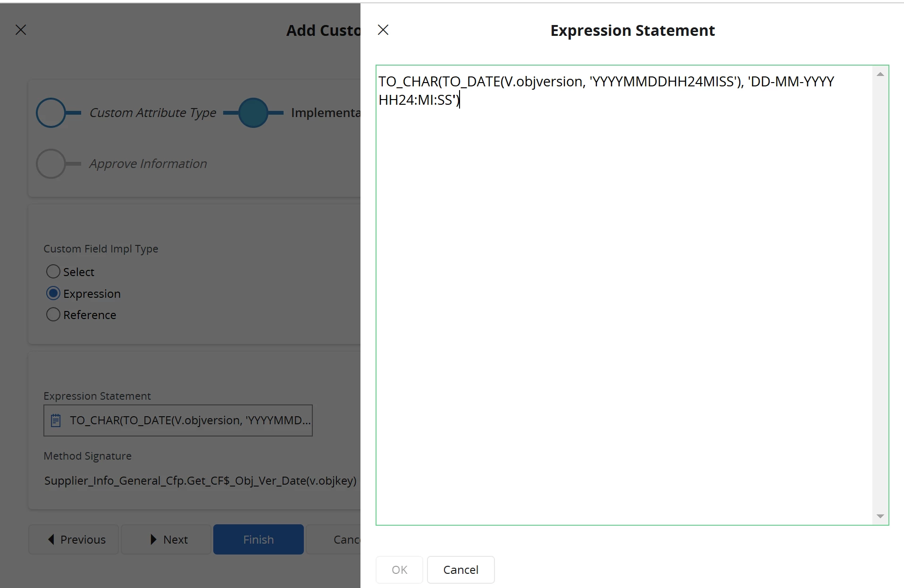Close the Add Custom Attribute dialog

point(21,30)
